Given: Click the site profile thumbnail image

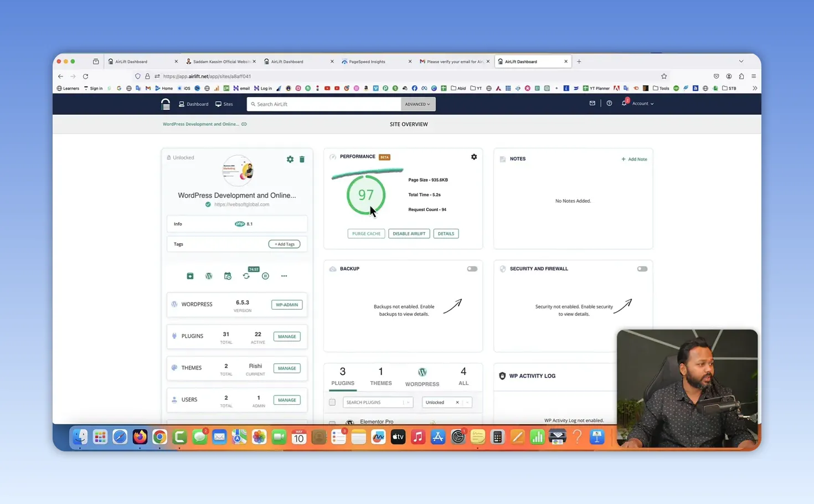Looking at the screenshot, I should [238, 171].
